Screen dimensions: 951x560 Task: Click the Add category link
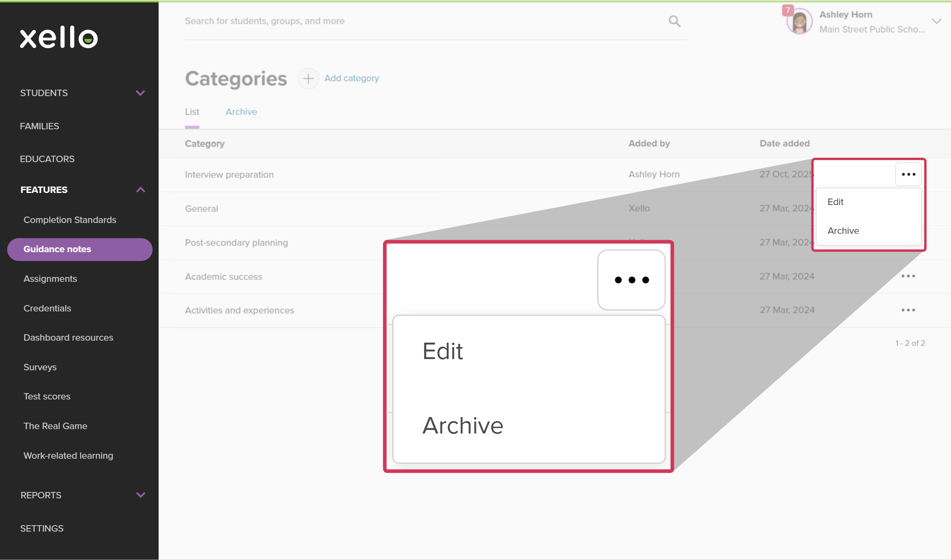coord(352,78)
